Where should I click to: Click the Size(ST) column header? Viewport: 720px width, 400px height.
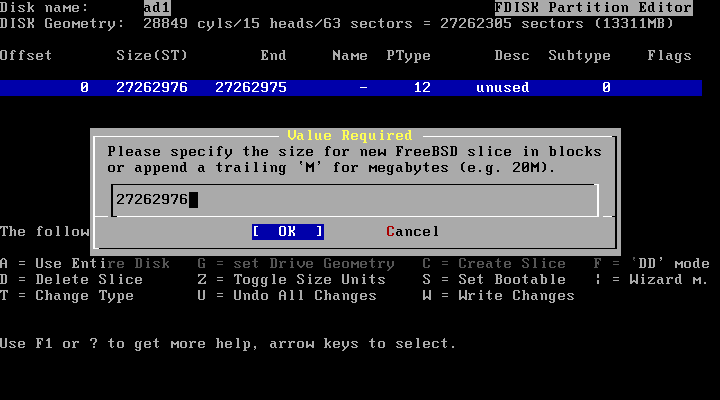pyautogui.click(x=152, y=56)
